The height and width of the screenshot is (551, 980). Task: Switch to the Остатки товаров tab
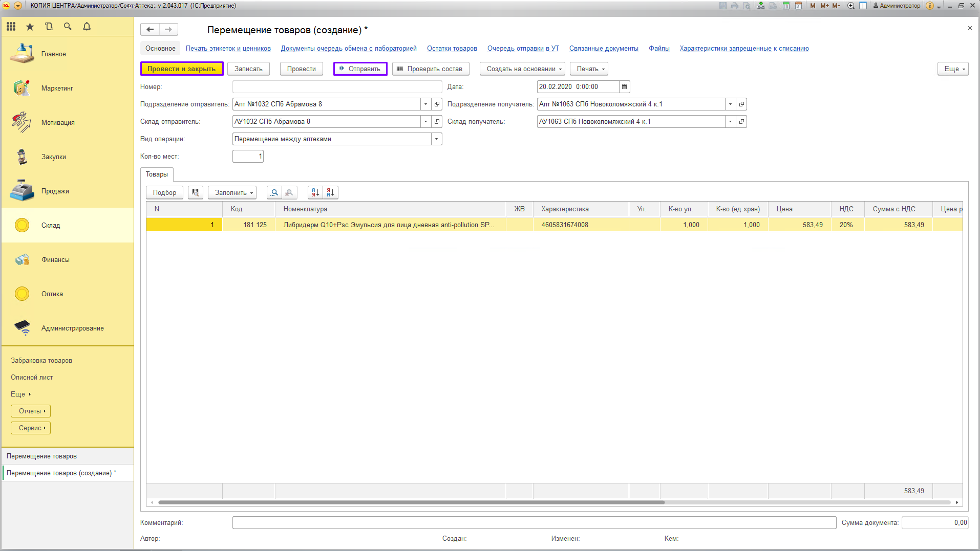tap(452, 49)
